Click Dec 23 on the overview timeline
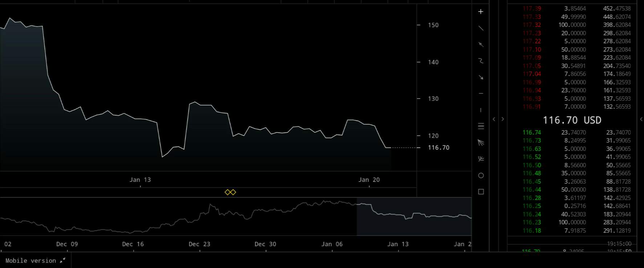Viewport: 644px width, 268px height. (199, 244)
